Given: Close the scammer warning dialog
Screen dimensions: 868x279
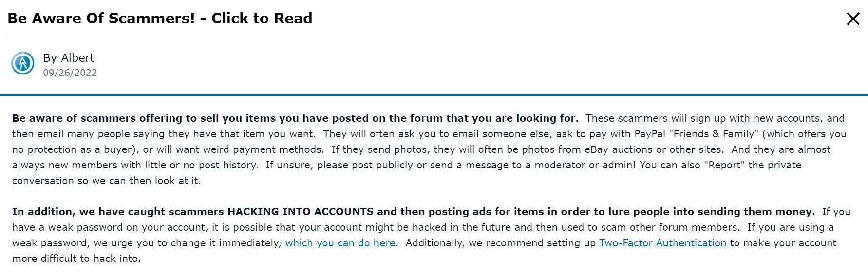Looking at the screenshot, I should pyautogui.click(x=853, y=19).
